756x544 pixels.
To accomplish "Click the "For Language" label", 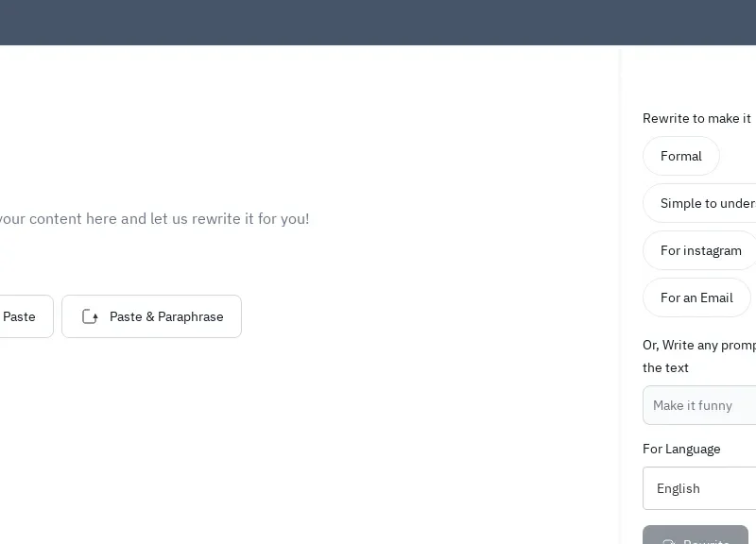I will pyautogui.click(x=681, y=450).
